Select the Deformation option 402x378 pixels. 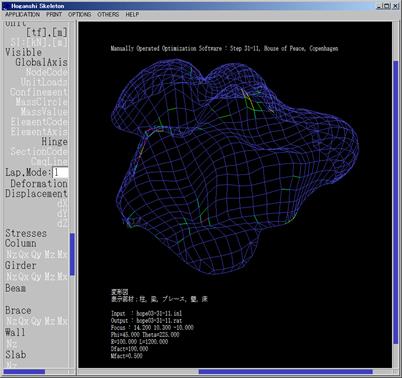tap(39, 184)
